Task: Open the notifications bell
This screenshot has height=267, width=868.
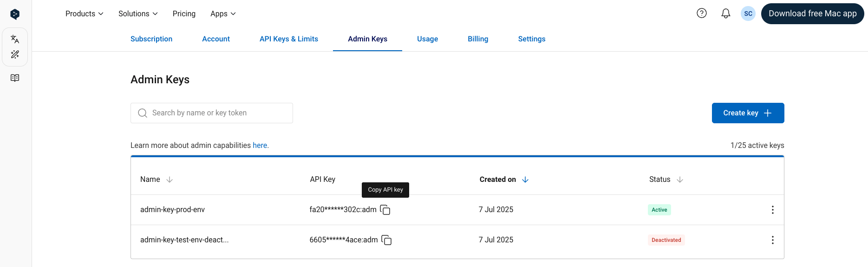Action: [x=726, y=13]
